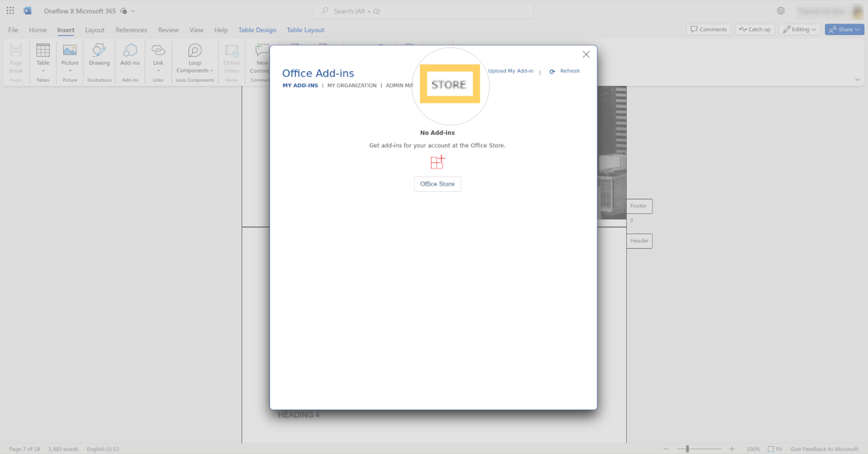
Task: Click in the Search box
Action: pyautogui.click(x=423, y=11)
